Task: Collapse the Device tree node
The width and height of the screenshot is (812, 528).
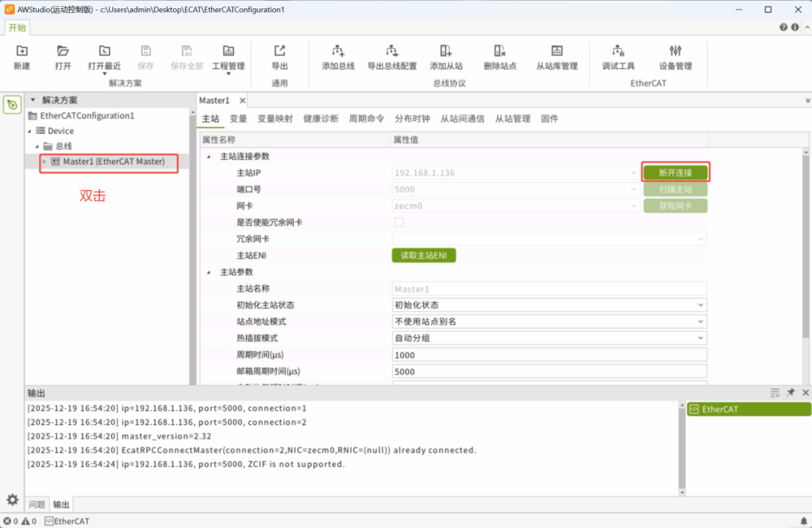Action: [29, 131]
